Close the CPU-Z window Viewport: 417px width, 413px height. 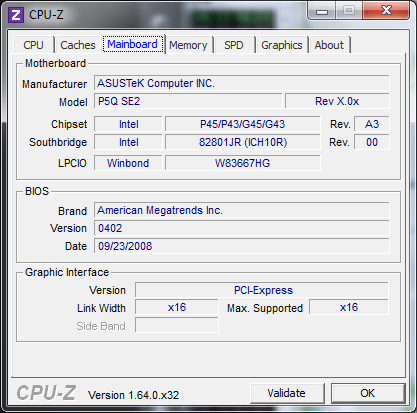tap(386, 11)
